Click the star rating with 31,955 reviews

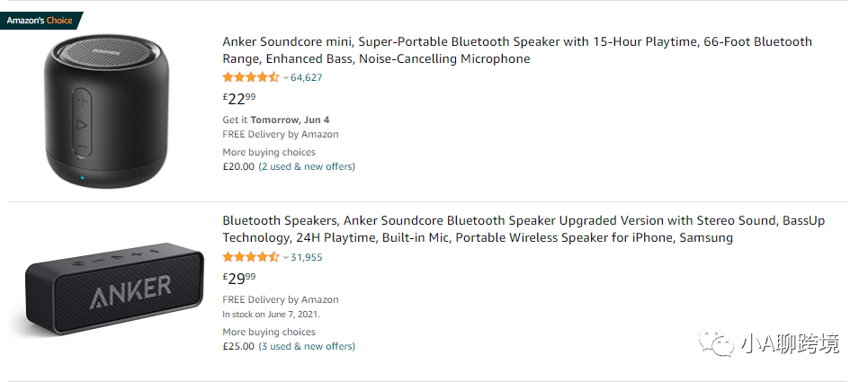tap(251, 257)
